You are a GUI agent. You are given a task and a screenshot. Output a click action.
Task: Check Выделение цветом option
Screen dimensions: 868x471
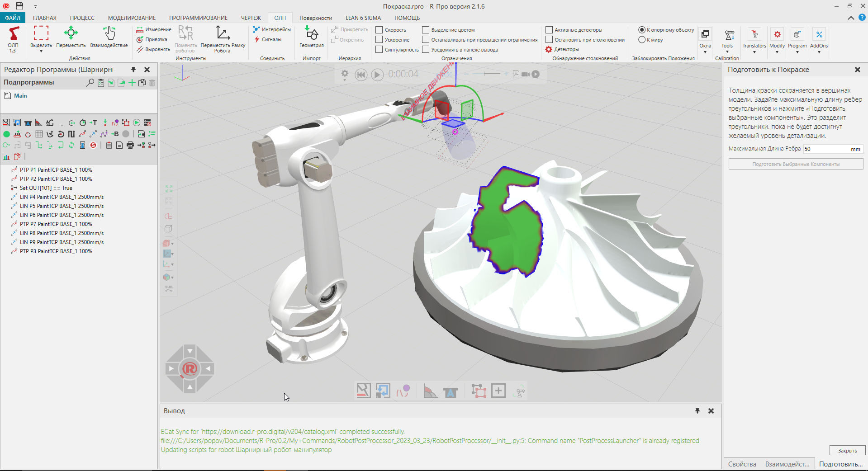tap(425, 29)
